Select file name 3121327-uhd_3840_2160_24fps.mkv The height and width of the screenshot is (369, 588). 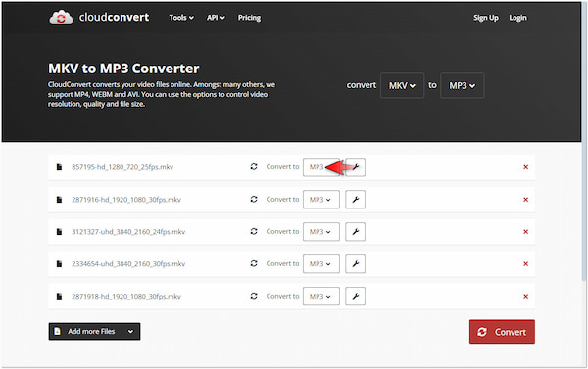pyautogui.click(x=128, y=232)
